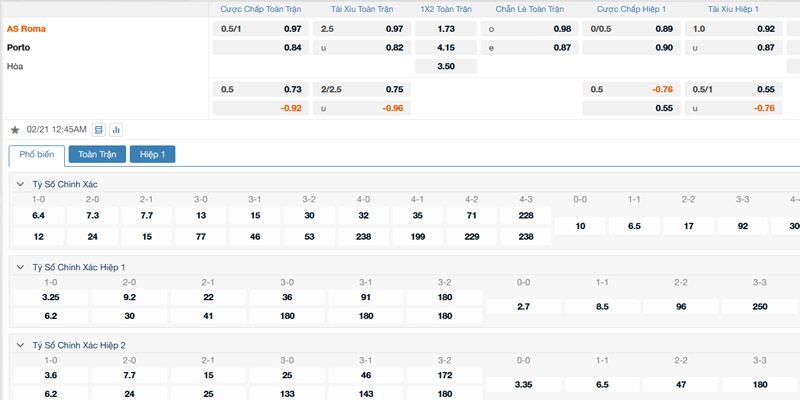Select AS Roma handicap 0.5/1 odds 0.97
800x400 pixels.
click(261, 29)
